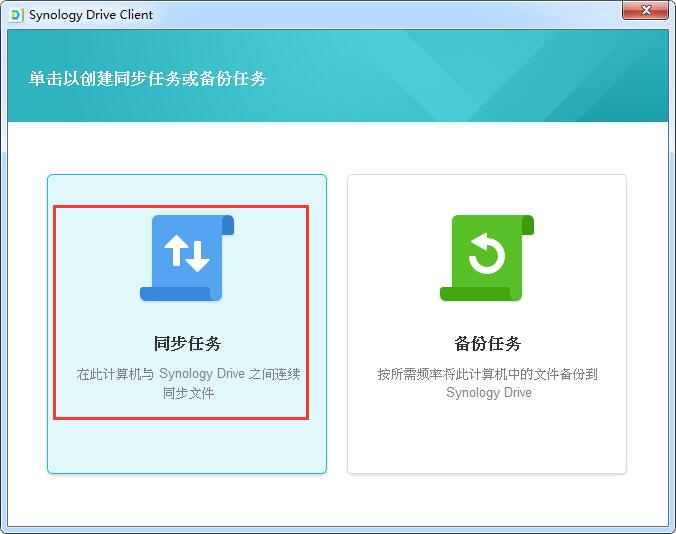The image size is (676, 534).
Task: Close the Synology Drive Client window
Action: point(645,10)
